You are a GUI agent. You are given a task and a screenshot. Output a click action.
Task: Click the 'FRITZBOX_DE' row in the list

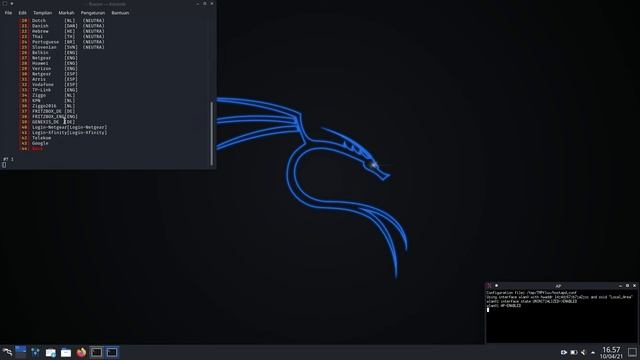pyautogui.click(x=47, y=111)
